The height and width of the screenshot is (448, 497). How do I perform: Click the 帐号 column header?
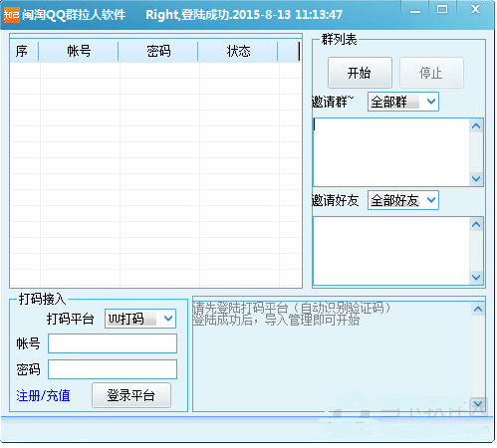coord(79,51)
